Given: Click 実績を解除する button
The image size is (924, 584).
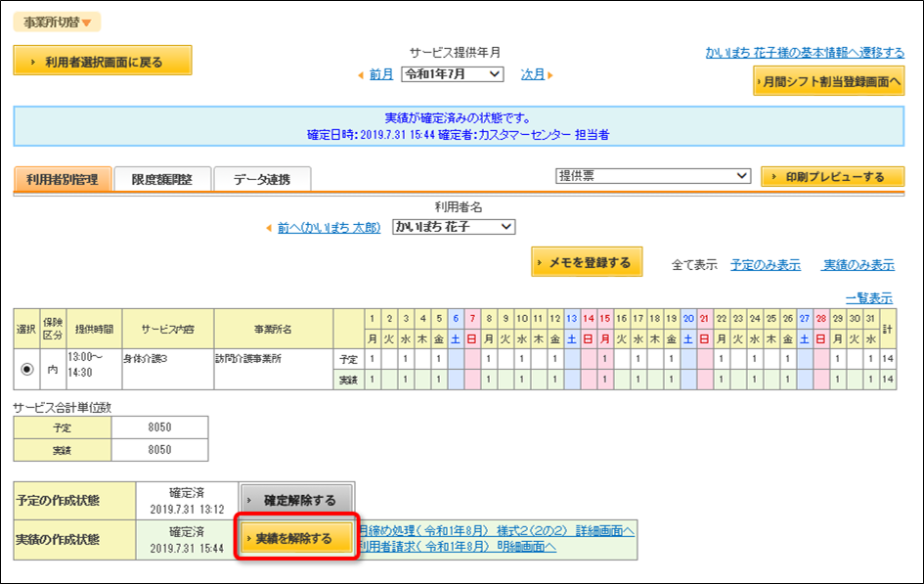Looking at the screenshot, I should (x=297, y=538).
